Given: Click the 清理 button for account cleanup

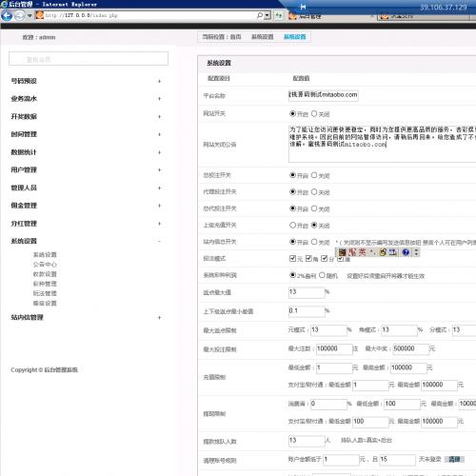Looking at the screenshot, I should [454, 459].
